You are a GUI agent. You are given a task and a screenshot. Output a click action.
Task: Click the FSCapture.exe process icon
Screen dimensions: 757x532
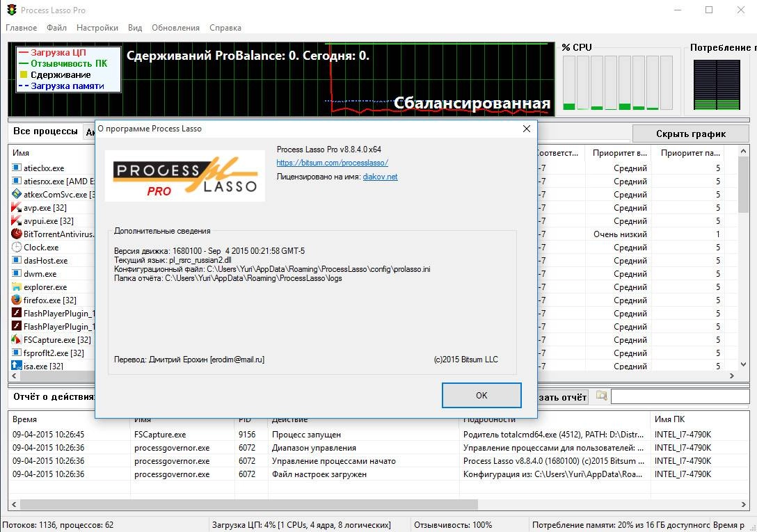[x=17, y=339]
